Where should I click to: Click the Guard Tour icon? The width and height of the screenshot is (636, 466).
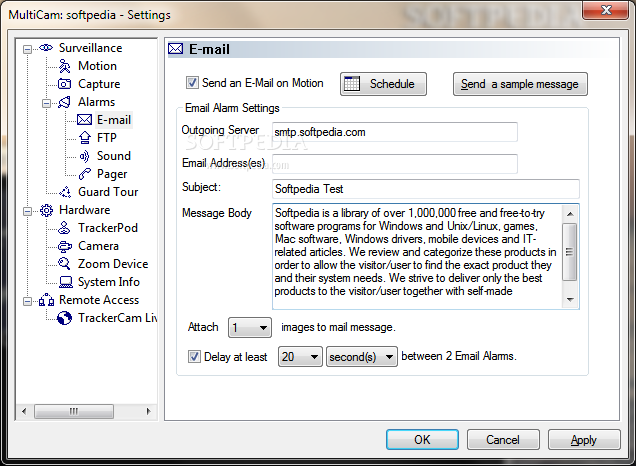click(65, 192)
